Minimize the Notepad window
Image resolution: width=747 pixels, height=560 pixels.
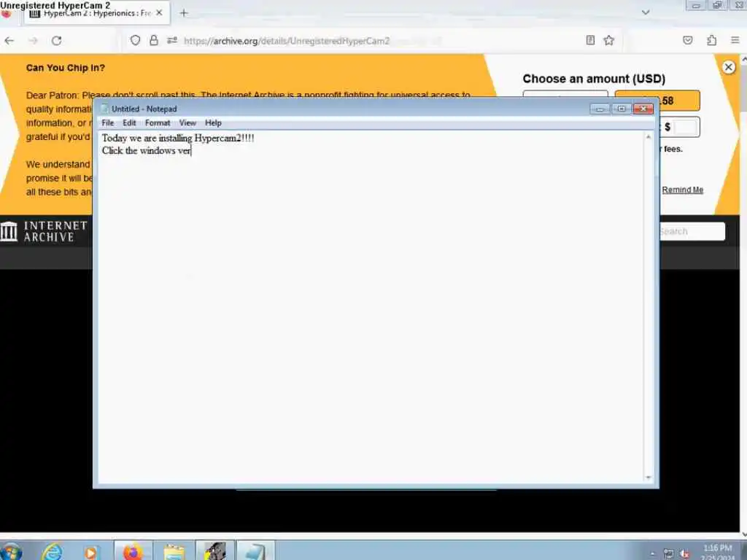click(600, 109)
